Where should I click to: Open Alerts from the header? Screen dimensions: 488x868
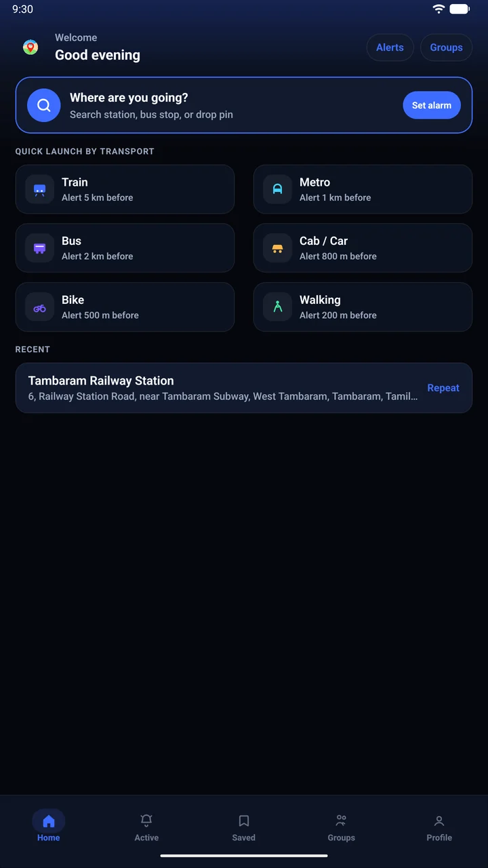click(x=390, y=47)
